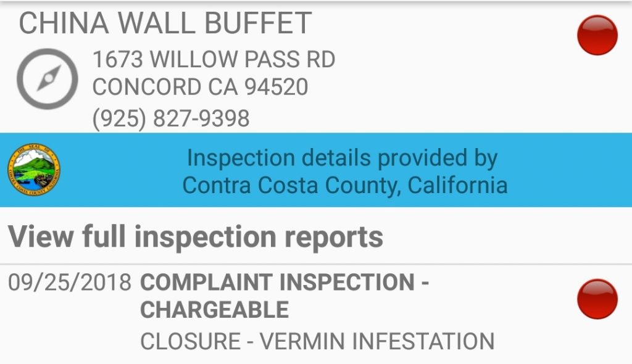This screenshot has height=364, width=632.
Task: Tap the red dot for the 09/25/2018 inspection
Action: [597, 299]
